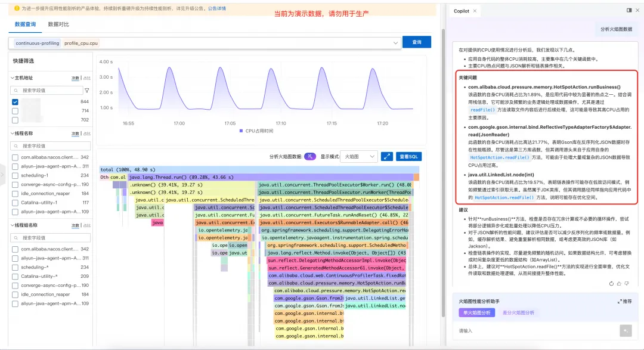Viewport: 644px width, 350px height.
Task: Regenerate the Copilot answer with the refresh icon
Action: tap(611, 283)
